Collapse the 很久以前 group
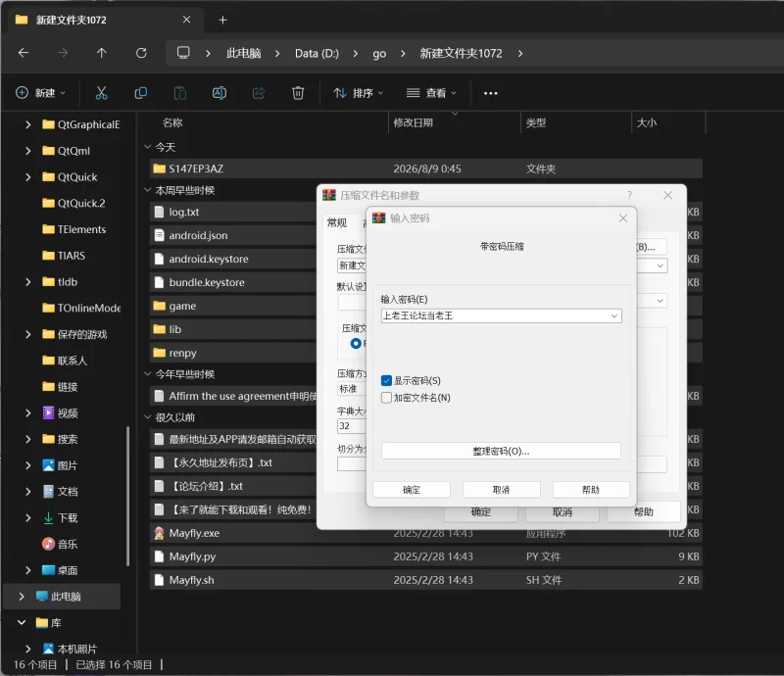Viewport: 784px width, 676px height. click(148, 417)
